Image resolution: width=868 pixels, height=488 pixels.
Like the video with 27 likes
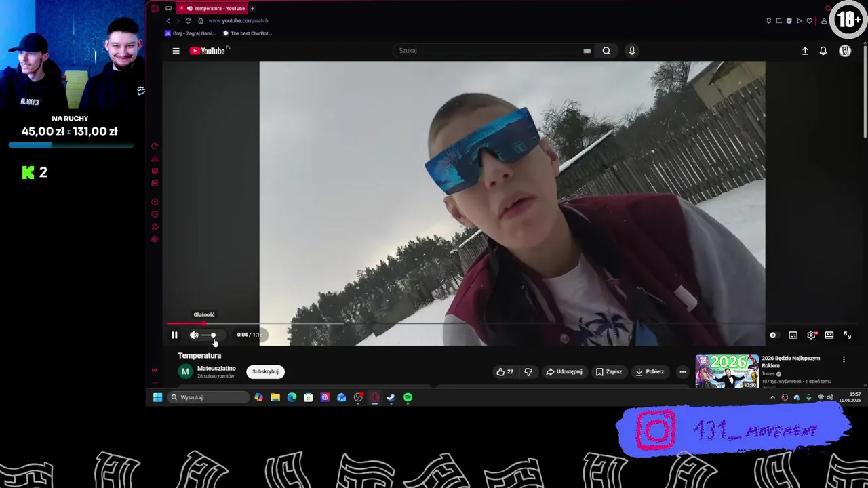click(x=505, y=371)
